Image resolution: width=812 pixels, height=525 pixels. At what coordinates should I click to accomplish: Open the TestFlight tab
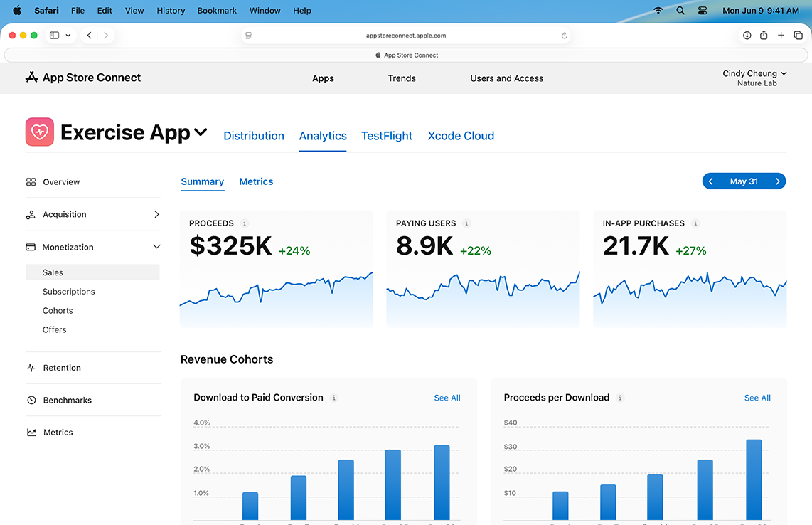(x=386, y=136)
